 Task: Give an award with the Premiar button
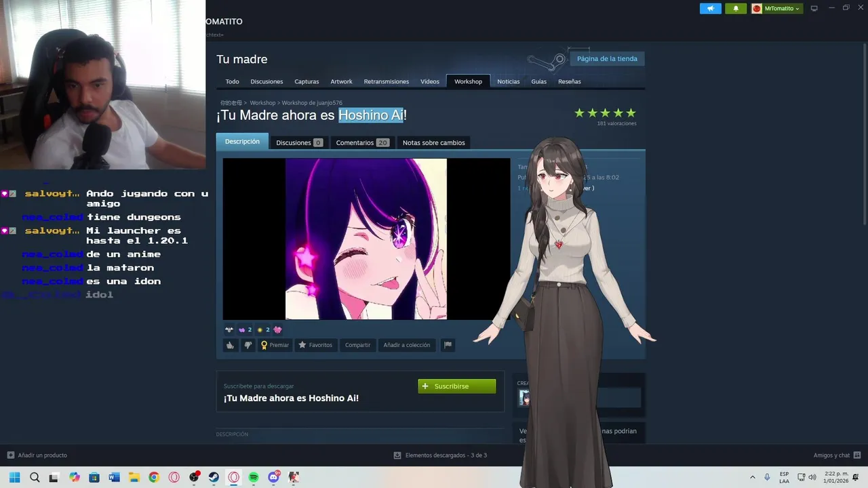pos(275,345)
